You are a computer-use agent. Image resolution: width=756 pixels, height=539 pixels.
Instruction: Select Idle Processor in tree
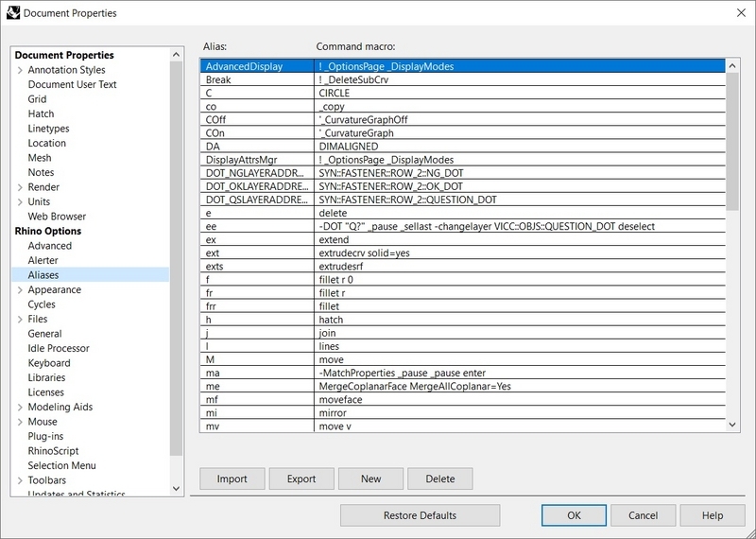(59, 348)
